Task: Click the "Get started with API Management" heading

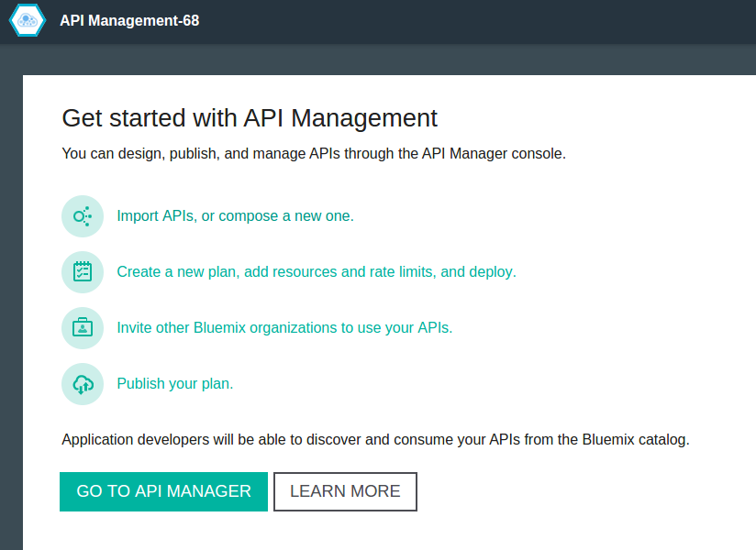Action: pyautogui.click(x=249, y=118)
